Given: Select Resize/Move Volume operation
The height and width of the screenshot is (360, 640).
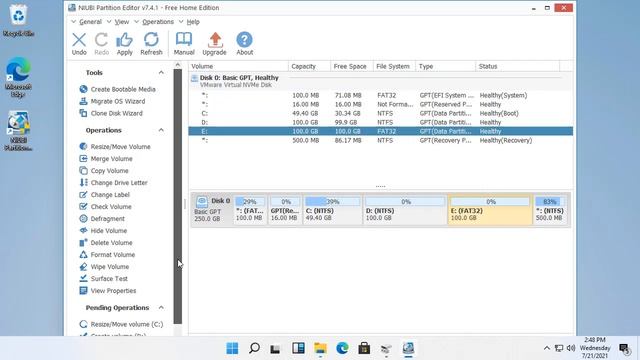Looking at the screenshot, I should (115, 147).
